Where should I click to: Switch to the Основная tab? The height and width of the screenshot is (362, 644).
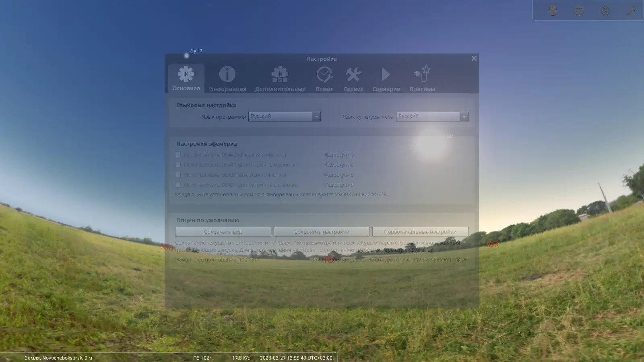(186, 78)
